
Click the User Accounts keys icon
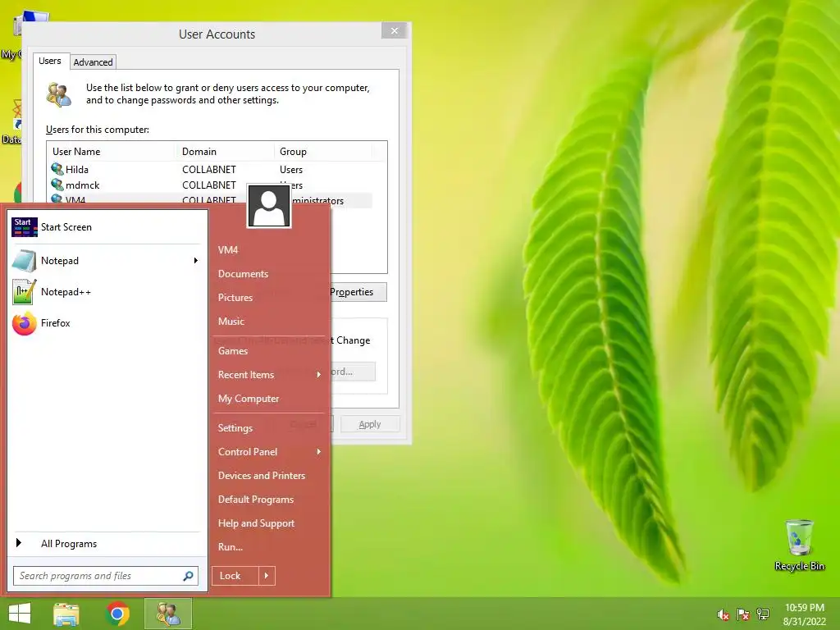tap(59, 94)
